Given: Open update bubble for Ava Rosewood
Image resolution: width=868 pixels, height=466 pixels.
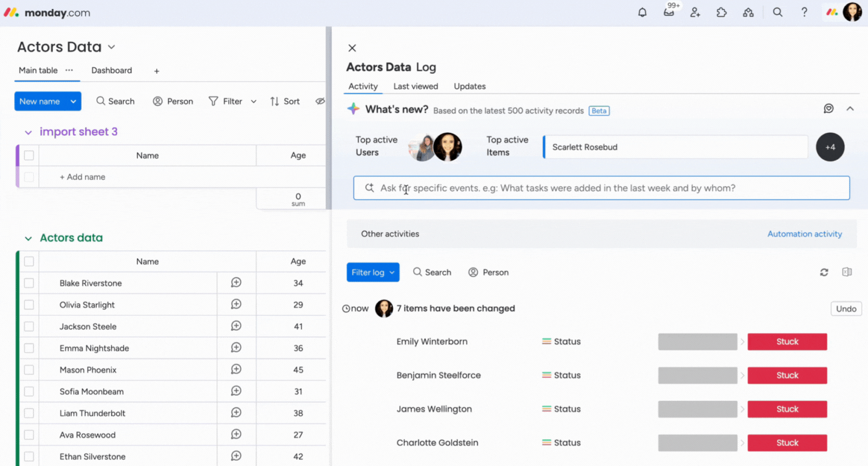Looking at the screenshot, I should pos(236,434).
